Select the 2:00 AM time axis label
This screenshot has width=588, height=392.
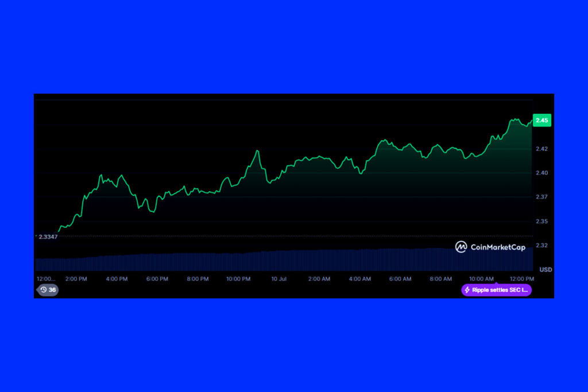[x=319, y=279]
